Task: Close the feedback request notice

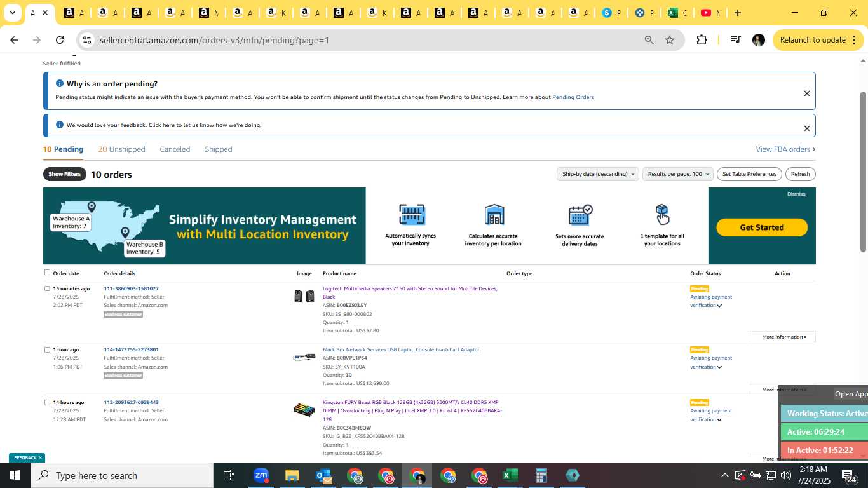Action: pyautogui.click(x=806, y=128)
